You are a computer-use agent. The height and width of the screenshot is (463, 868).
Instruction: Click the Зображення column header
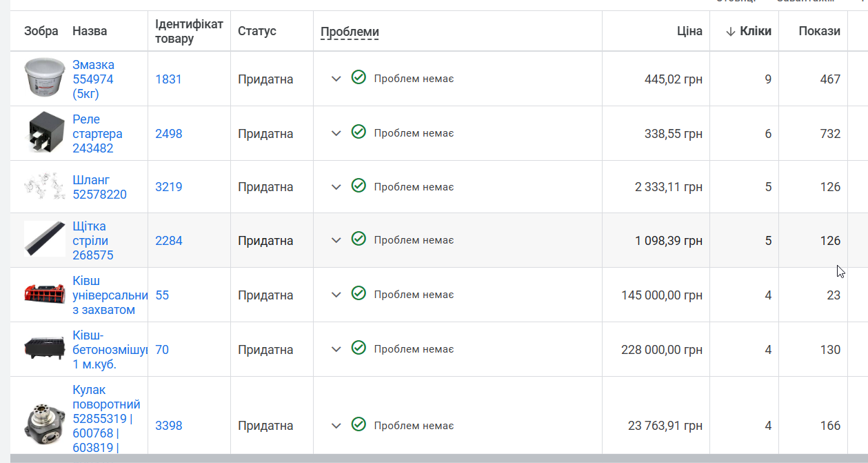[x=41, y=31]
